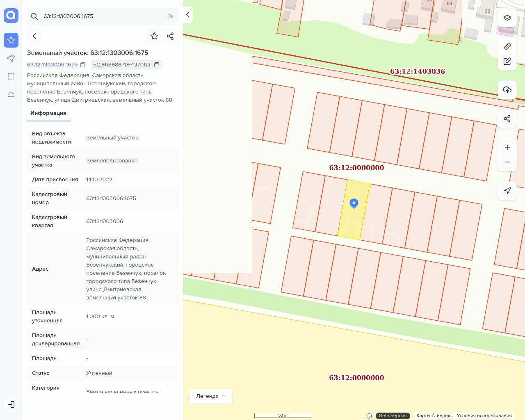Zoom in on the map
This screenshot has height=420, width=525.
507,147
